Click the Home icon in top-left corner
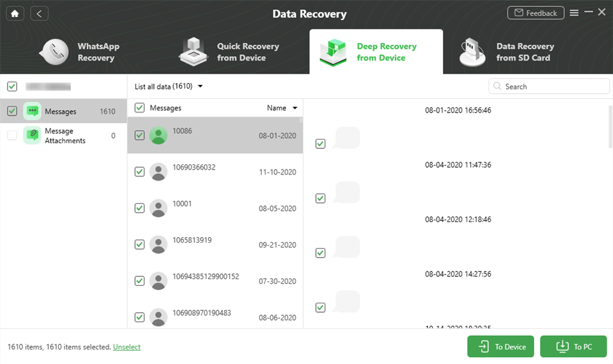This screenshot has height=364, width=613. tap(14, 13)
